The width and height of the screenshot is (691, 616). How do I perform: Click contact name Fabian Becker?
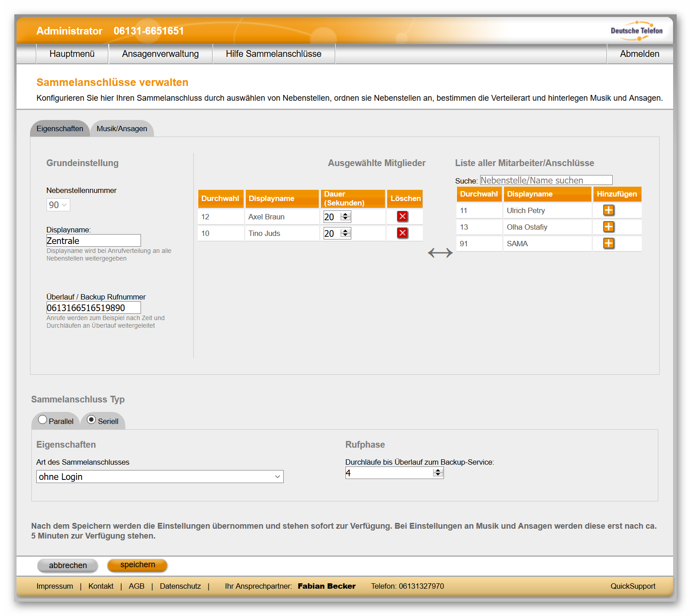coord(327,586)
